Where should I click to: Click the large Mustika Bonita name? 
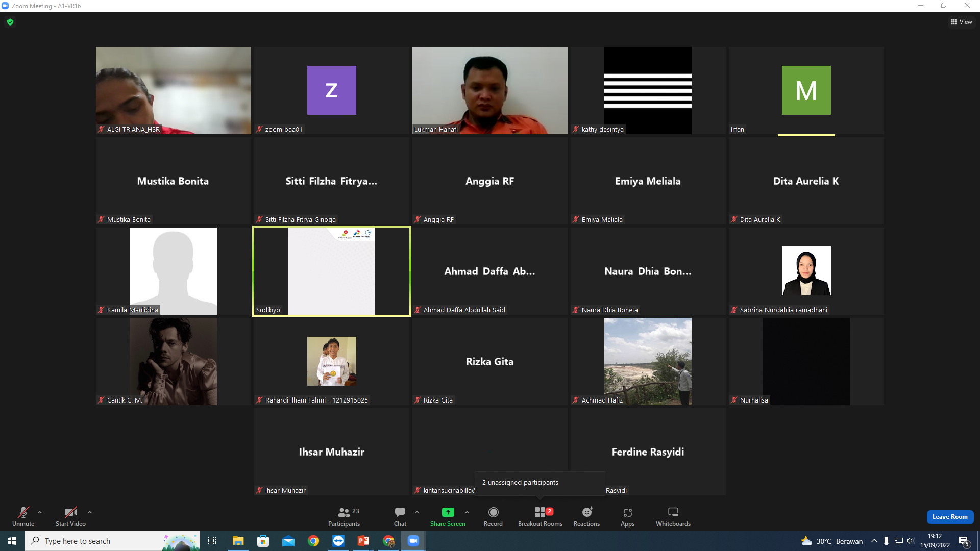[x=173, y=181]
